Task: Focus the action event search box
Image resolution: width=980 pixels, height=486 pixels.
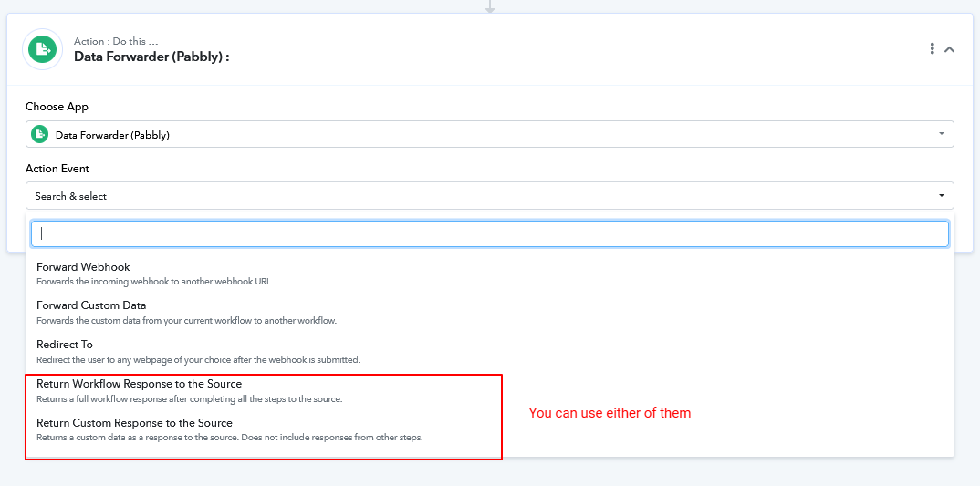Action: pos(489,233)
